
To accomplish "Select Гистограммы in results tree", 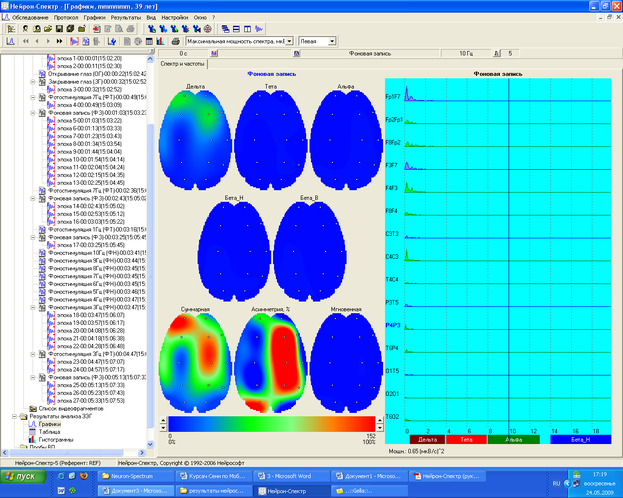I will click(x=56, y=440).
